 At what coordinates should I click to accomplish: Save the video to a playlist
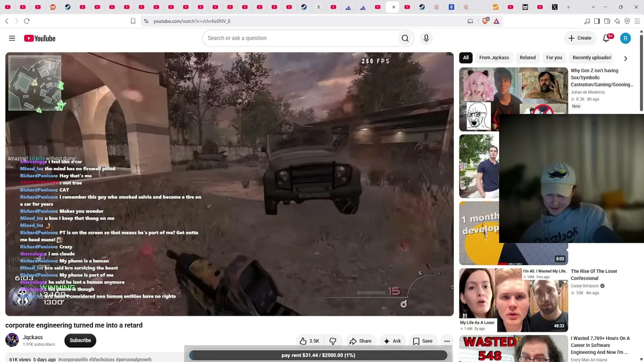(423, 341)
